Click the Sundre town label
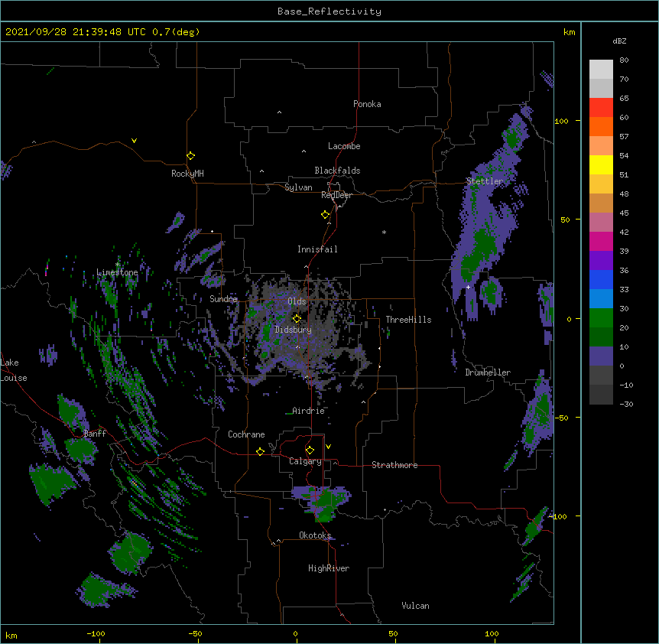 (x=223, y=299)
